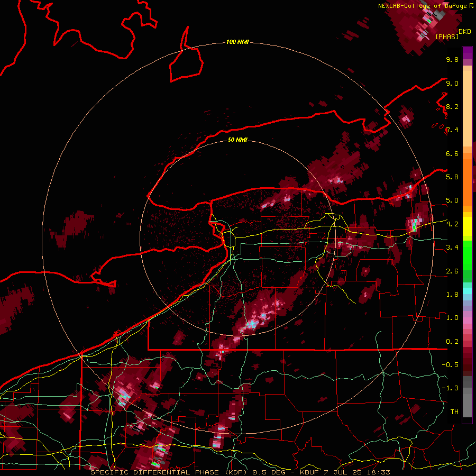This screenshot has height=476, width=476.
Task: Select the 5.0 value on the color scale
Action: point(452,200)
